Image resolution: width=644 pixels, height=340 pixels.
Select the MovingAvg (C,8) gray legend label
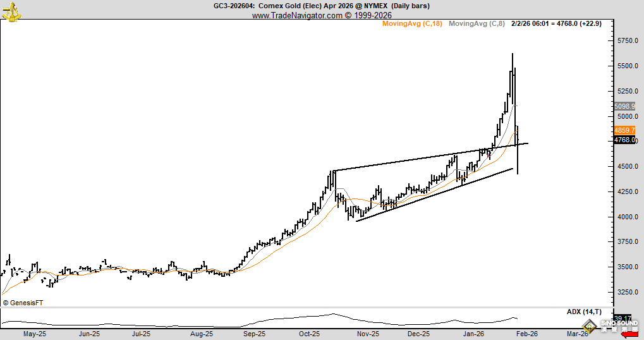(x=477, y=24)
